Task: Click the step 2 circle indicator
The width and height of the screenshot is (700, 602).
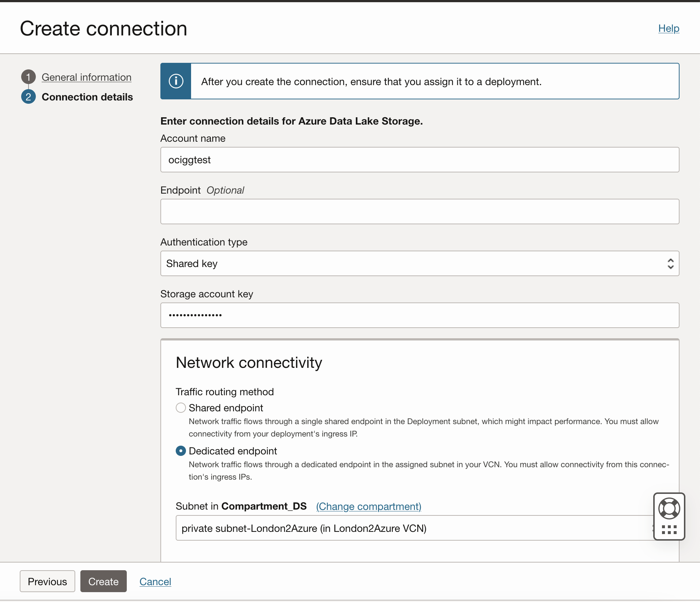Action: [x=28, y=97]
